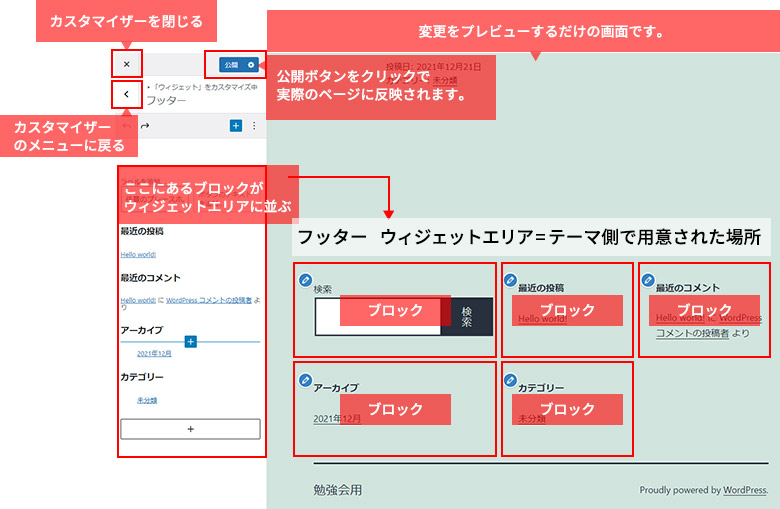Screen dimensions: 780x509
Task: Select the 最近のコメント heading in preview footer
Action: pos(687,288)
